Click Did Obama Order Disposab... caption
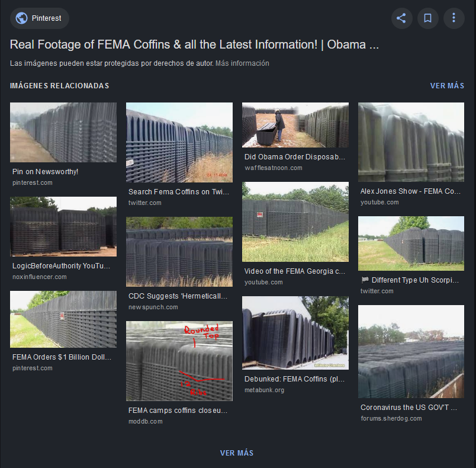The image size is (476, 468). [x=295, y=157]
